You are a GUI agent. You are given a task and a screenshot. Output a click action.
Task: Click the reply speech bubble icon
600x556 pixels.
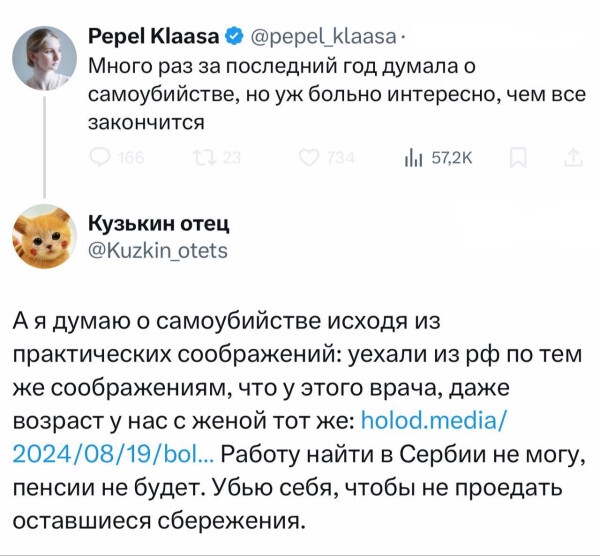point(101,156)
